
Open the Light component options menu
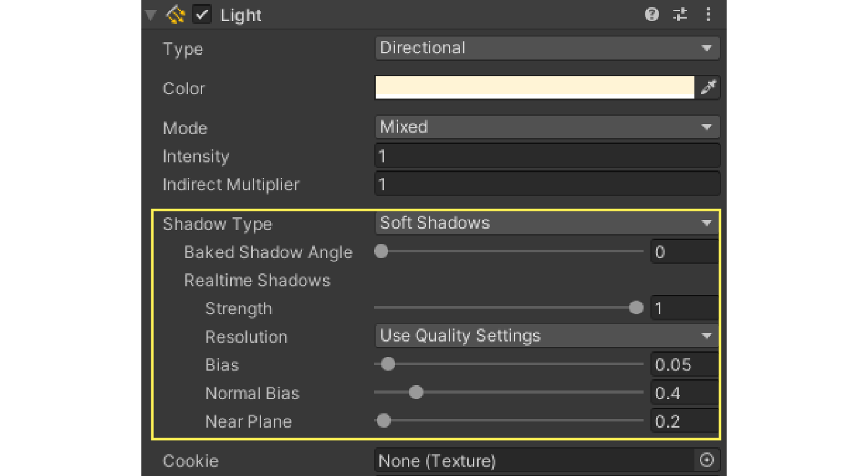click(x=708, y=15)
